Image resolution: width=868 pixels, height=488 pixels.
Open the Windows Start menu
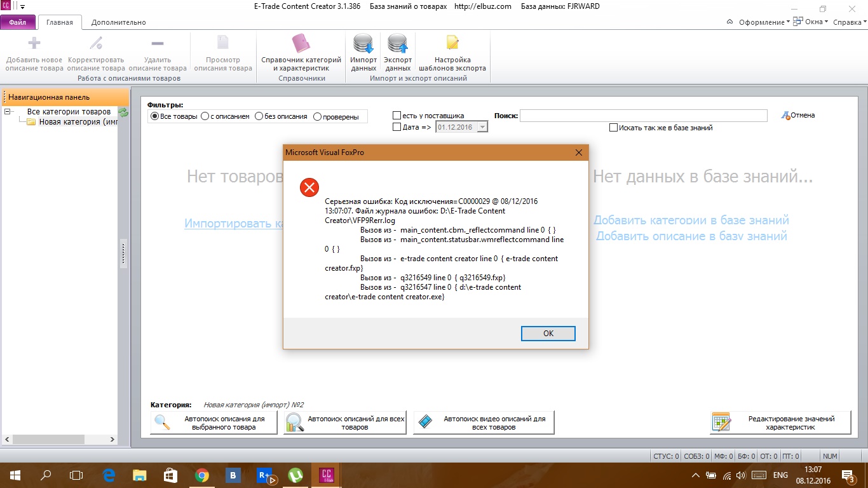click(15, 475)
